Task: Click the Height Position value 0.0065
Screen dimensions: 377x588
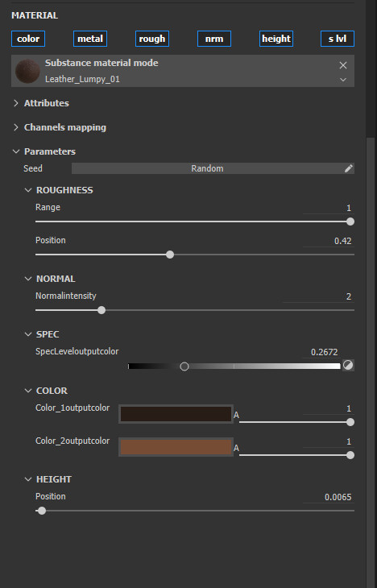Action: [328, 497]
